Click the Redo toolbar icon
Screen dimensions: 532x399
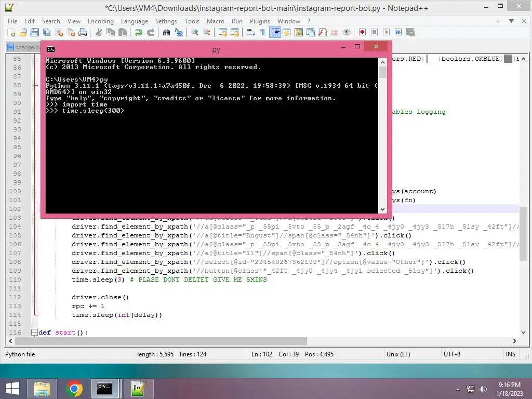coord(150,32)
